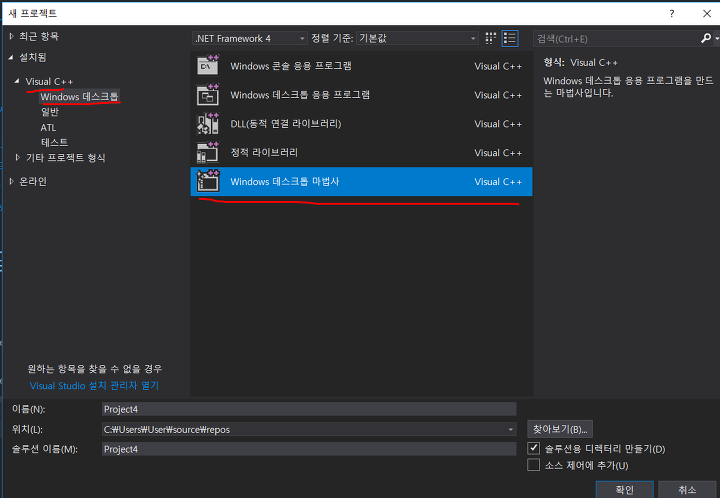Select Windows 데스크톱 in the tree
The image size is (720, 498).
click(x=79, y=97)
